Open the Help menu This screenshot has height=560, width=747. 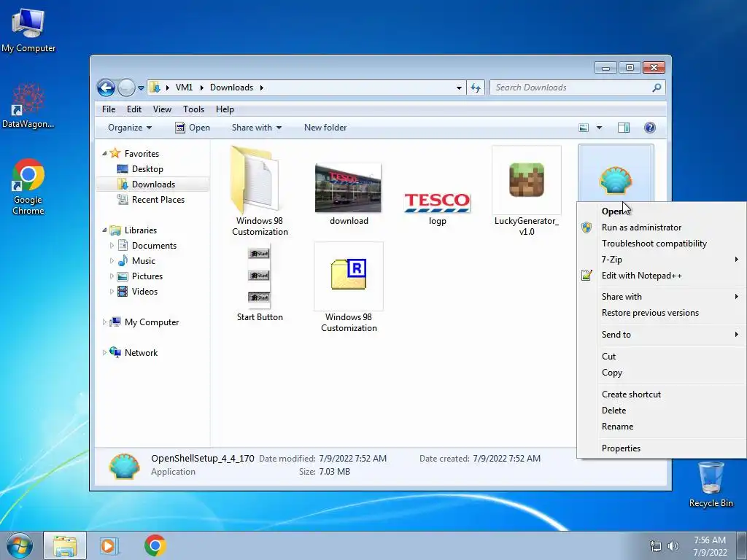point(225,109)
